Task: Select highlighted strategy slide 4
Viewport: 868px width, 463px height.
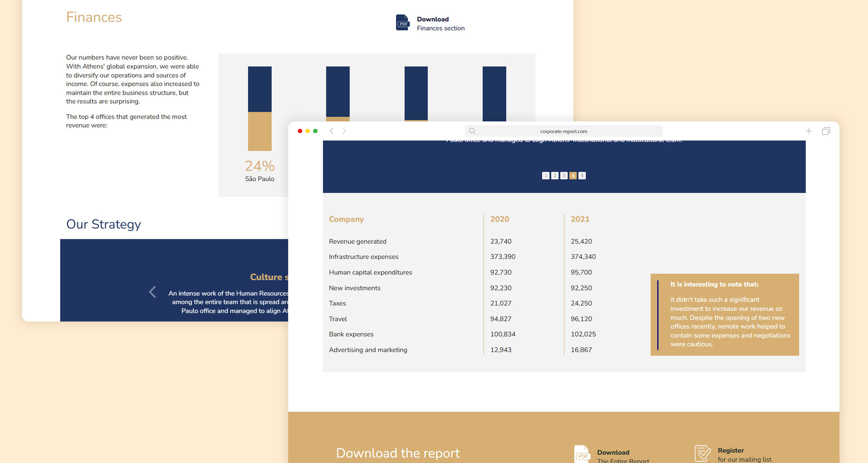Action: [573, 175]
